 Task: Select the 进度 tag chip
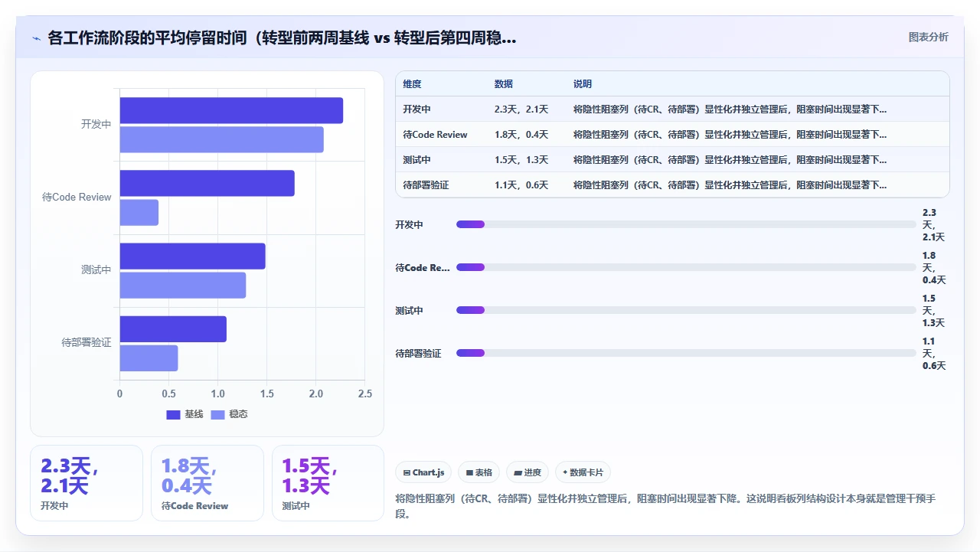pyautogui.click(x=528, y=472)
